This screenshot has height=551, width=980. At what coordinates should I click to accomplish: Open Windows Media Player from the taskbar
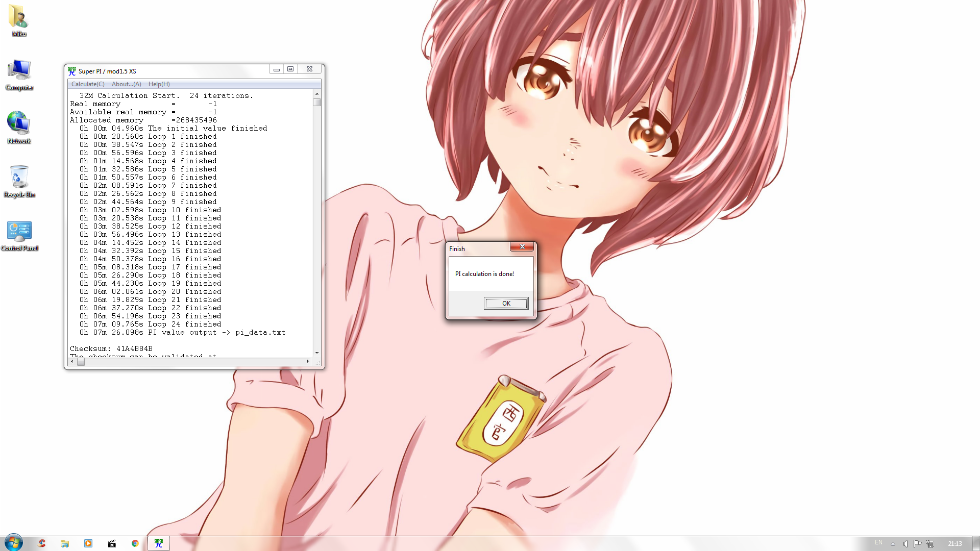coord(88,543)
